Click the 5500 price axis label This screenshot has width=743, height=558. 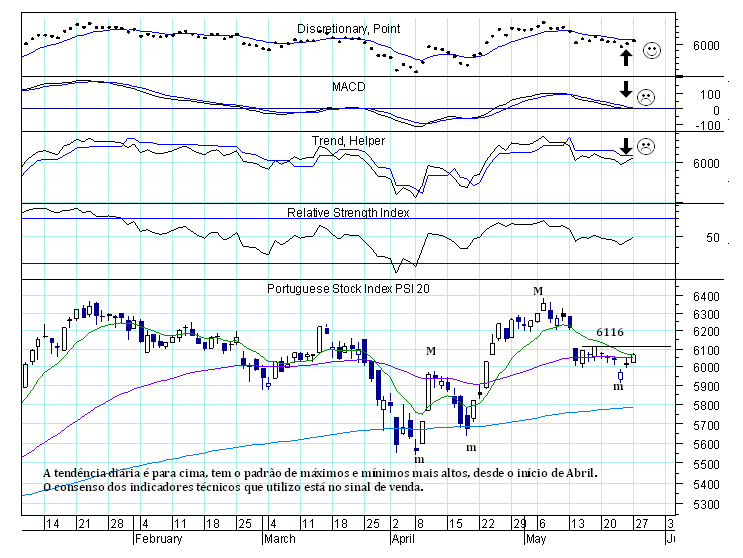(706, 464)
